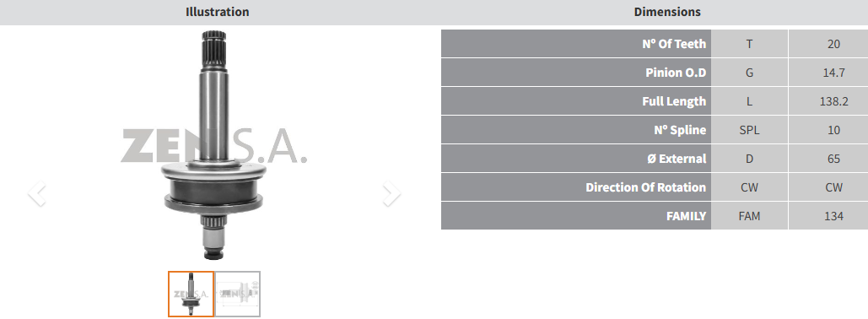Click the FAM code cell
Image resolution: width=868 pixels, height=319 pixels.
click(750, 216)
